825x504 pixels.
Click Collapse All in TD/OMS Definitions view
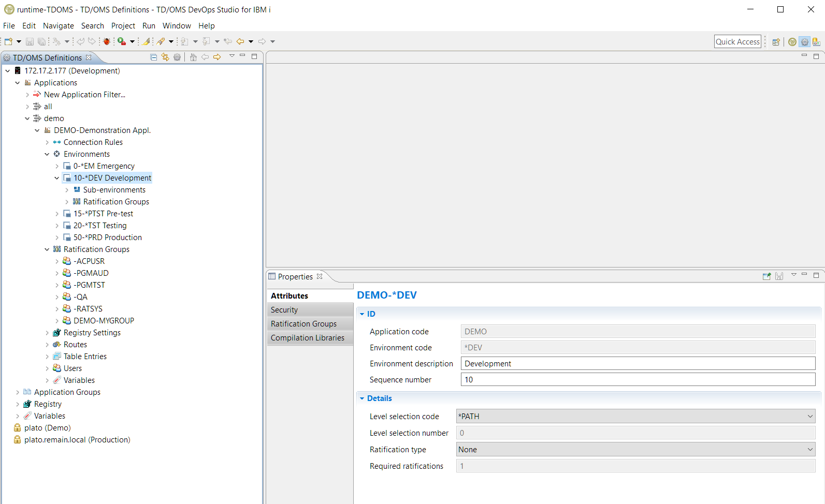pyautogui.click(x=154, y=57)
